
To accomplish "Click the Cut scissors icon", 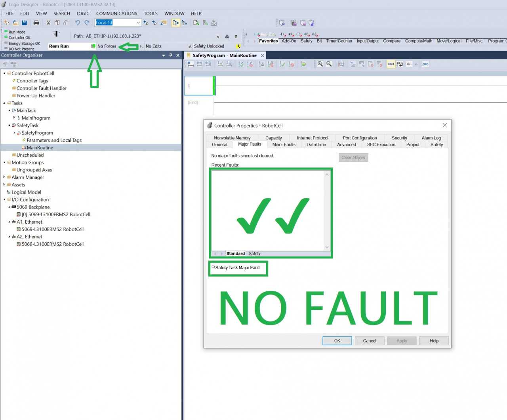I will 48,23.
